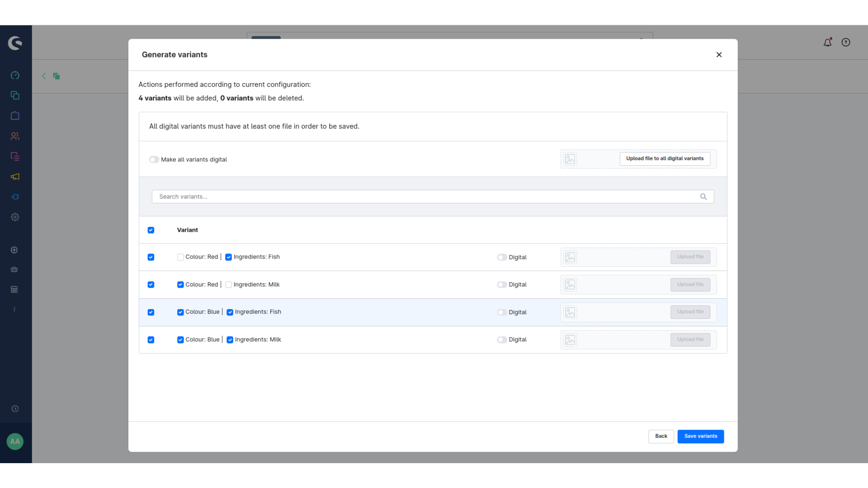
Task: Open the AA user avatar menu
Action: 15,441
